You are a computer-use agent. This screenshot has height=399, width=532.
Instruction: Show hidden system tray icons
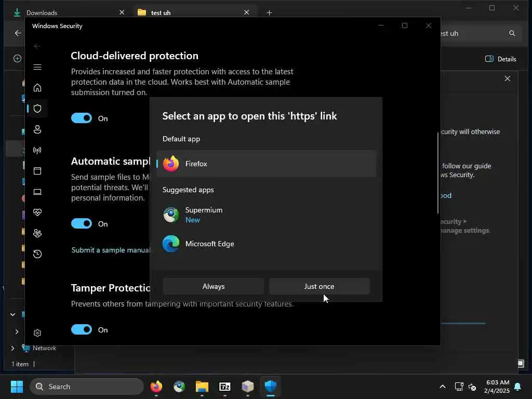pos(443,387)
